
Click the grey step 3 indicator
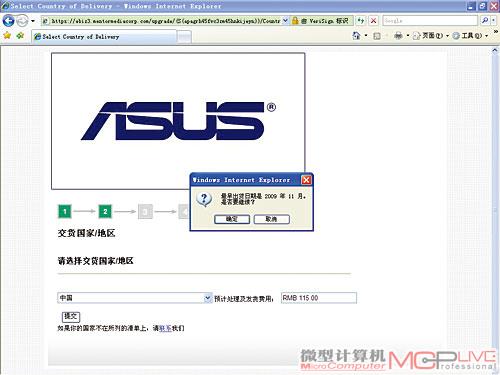coord(145,211)
